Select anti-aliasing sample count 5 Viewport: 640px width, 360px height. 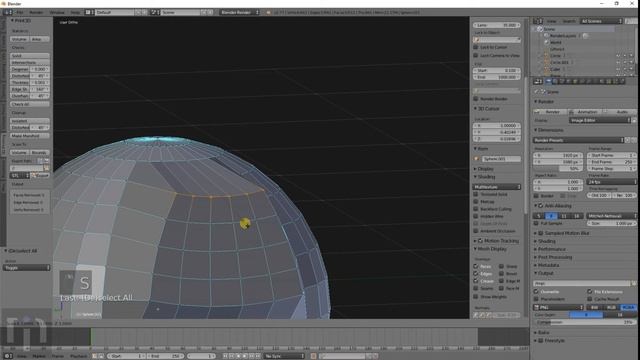[539, 216]
